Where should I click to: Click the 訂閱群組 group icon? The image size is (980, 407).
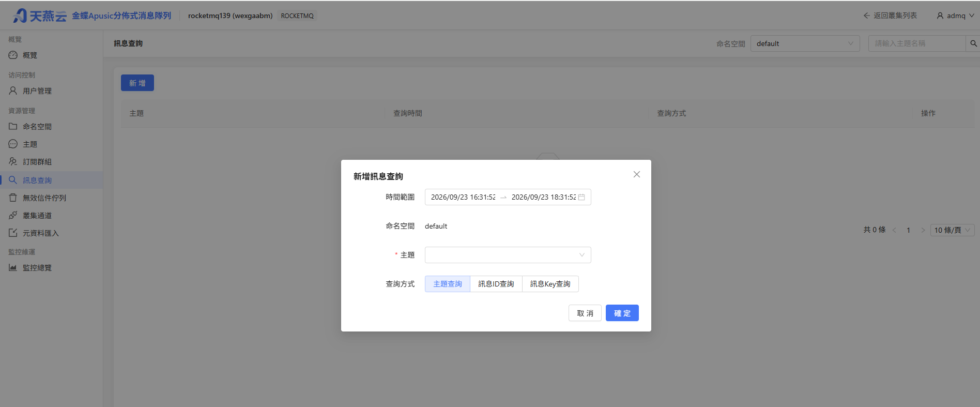click(x=13, y=161)
